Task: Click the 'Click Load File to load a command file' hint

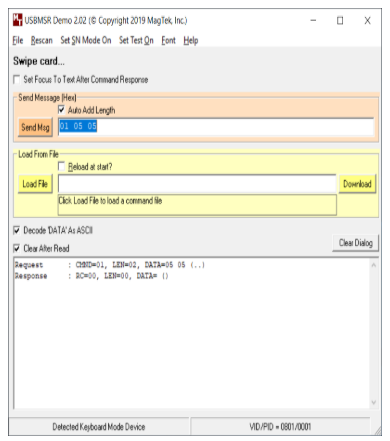Action: point(110,201)
